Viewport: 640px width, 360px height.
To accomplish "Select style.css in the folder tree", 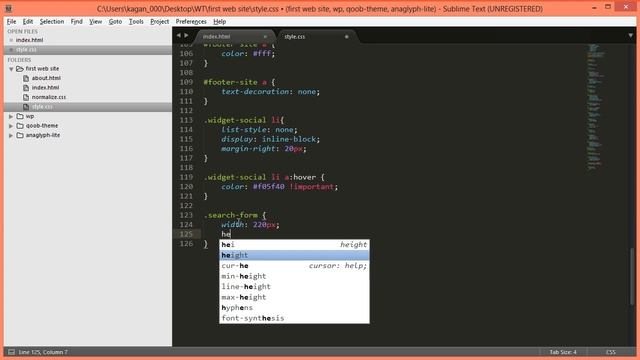I will (x=42, y=107).
